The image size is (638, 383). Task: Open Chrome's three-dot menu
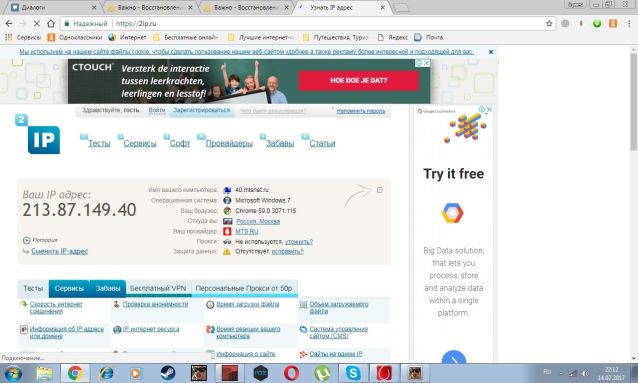coord(629,24)
